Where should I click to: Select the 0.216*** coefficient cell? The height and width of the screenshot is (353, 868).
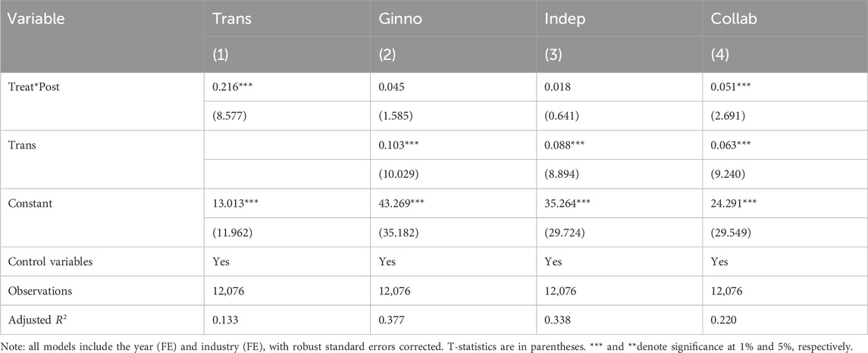[x=235, y=88]
